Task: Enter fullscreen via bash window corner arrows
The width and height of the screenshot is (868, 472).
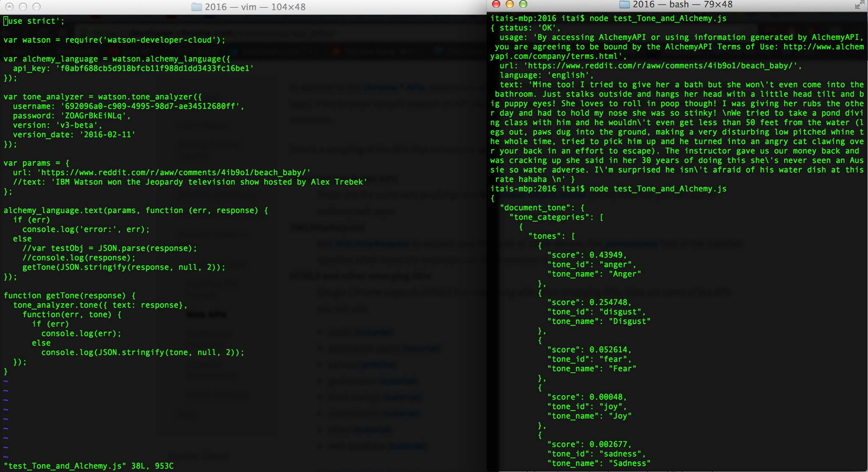Action: coord(860,5)
